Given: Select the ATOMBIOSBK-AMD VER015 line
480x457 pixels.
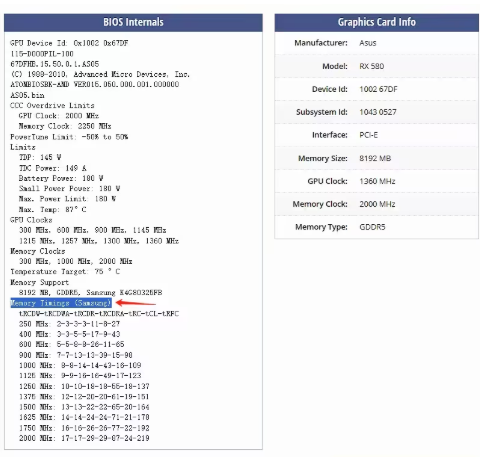Looking at the screenshot, I should click(x=94, y=84).
